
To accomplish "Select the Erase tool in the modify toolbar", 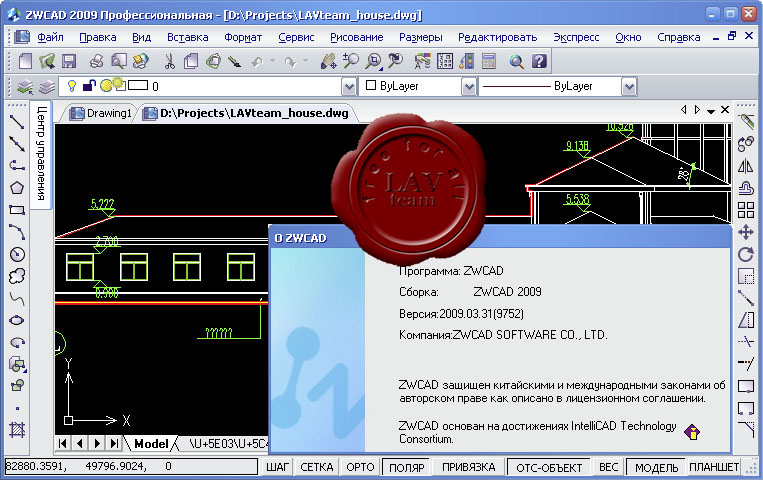I will [745, 122].
